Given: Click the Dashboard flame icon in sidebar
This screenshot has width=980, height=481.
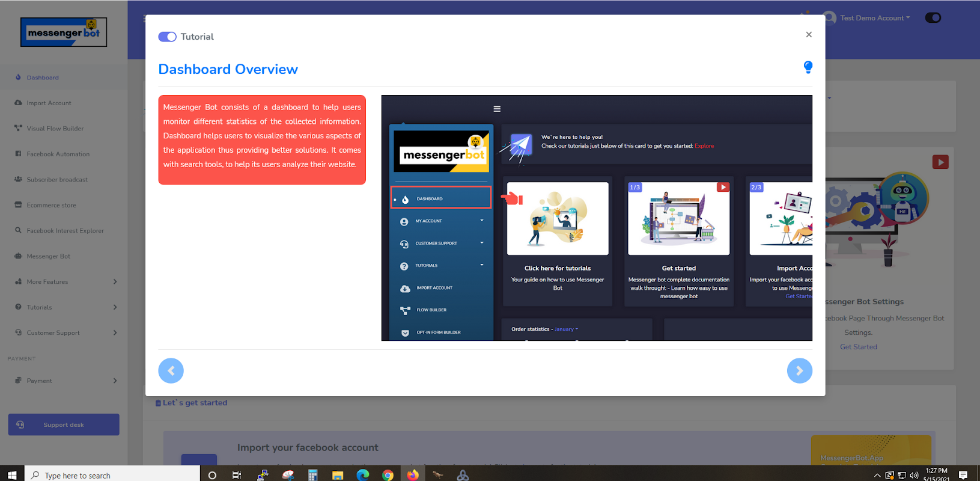Looking at the screenshot, I should [18, 78].
